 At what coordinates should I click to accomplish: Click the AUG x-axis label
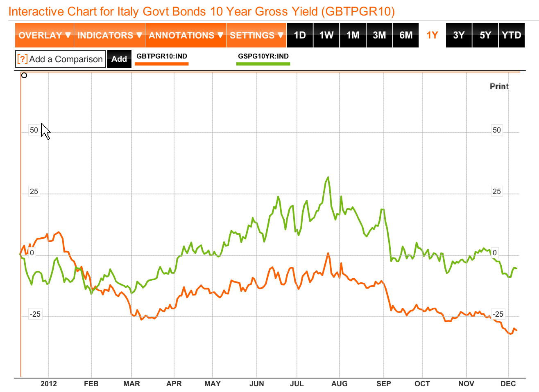tap(340, 383)
